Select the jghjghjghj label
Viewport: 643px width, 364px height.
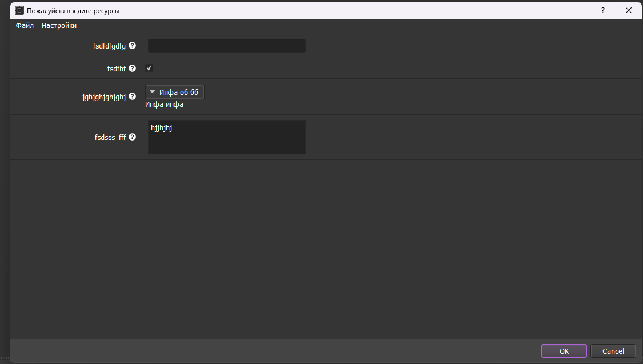[104, 97]
